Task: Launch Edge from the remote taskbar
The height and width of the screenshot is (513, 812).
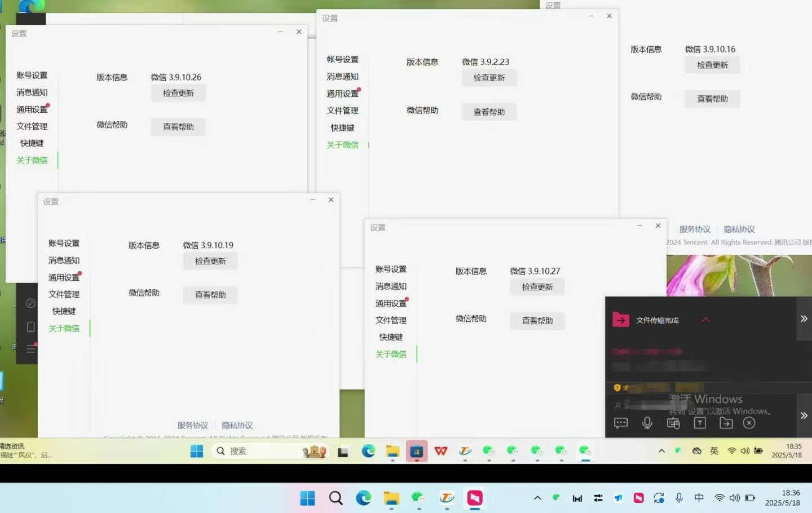Action: tap(368, 451)
